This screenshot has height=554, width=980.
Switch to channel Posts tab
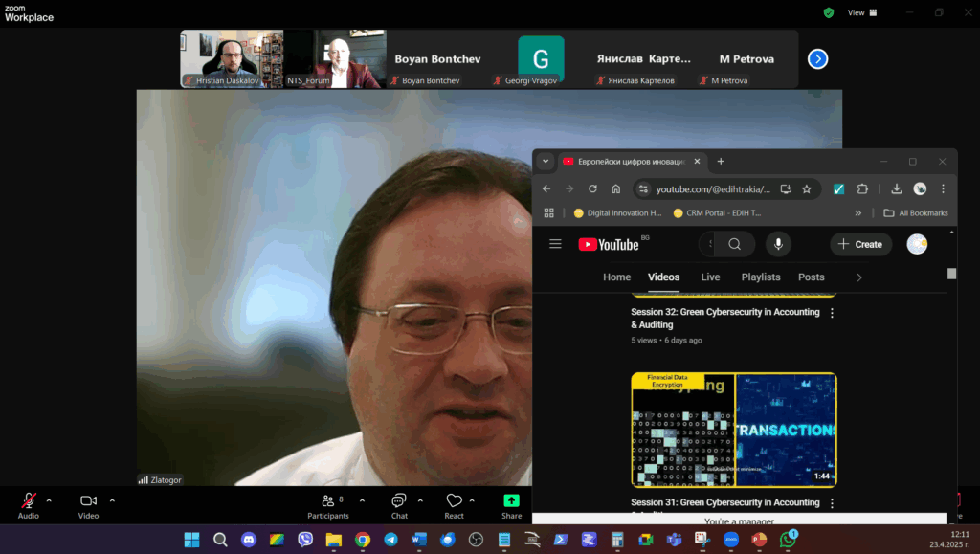click(812, 277)
